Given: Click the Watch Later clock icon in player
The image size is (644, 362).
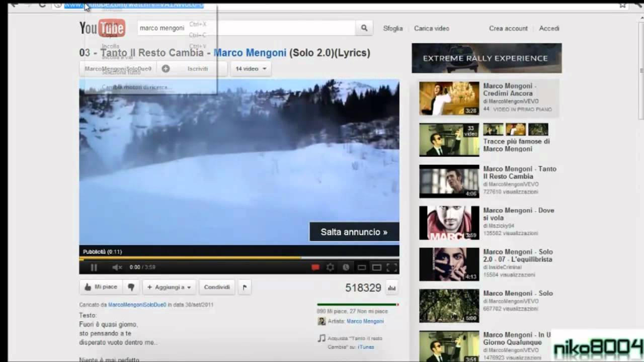Looking at the screenshot, I should coord(346,267).
